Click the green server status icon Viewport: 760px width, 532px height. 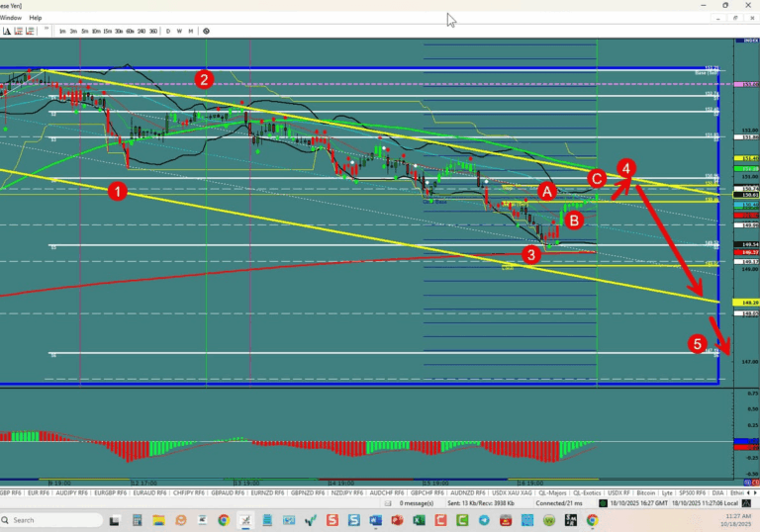coord(603,503)
